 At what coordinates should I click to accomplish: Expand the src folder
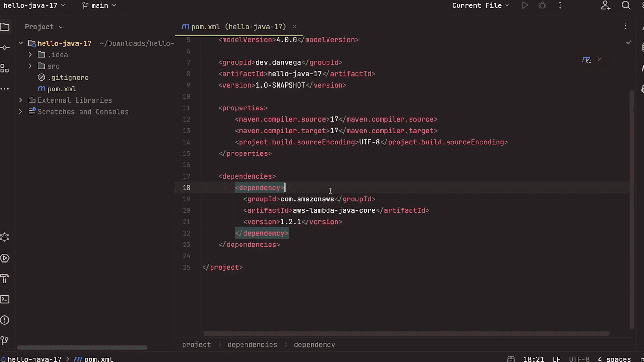(x=30, y=66)
